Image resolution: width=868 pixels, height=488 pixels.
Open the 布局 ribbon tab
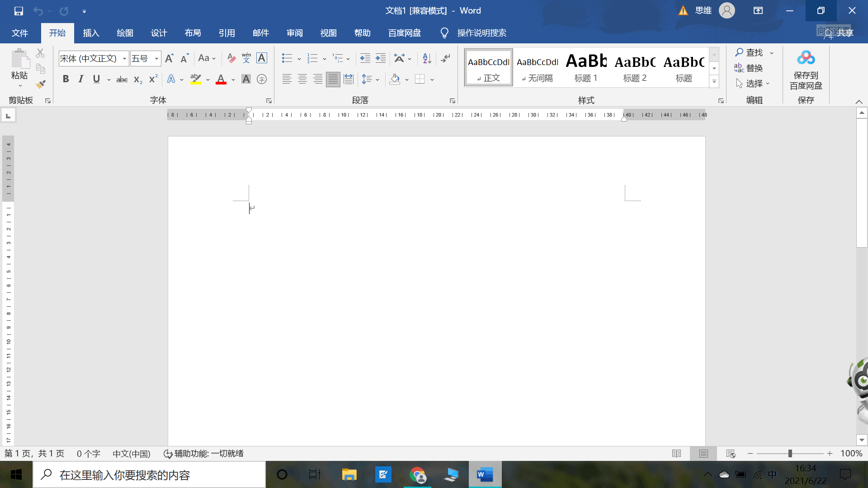(x=193, y=33)
